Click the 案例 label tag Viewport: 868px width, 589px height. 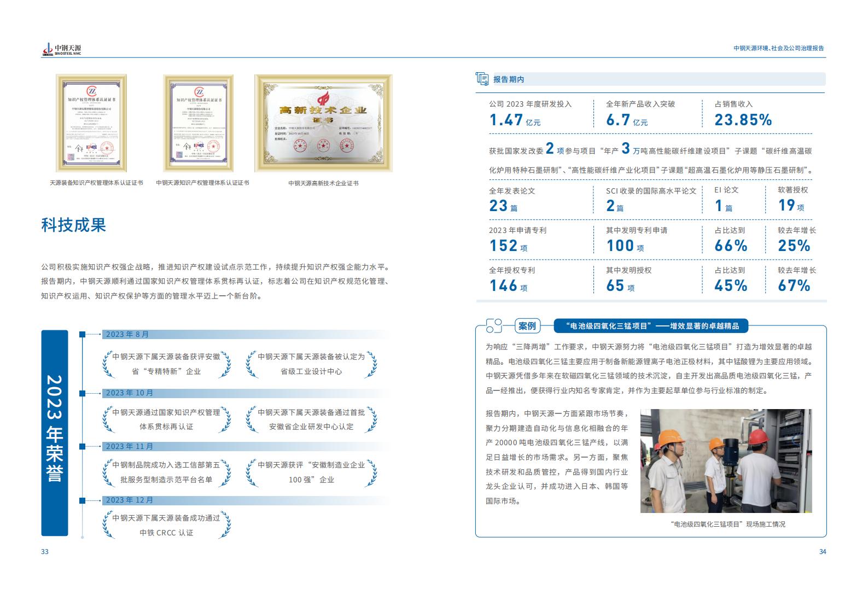click(x=527, y=326)
